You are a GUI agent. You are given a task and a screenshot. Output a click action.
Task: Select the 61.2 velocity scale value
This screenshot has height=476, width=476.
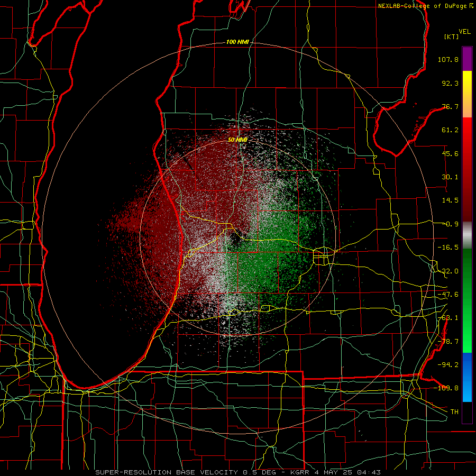pyautogui.click(x=450, y=130)
